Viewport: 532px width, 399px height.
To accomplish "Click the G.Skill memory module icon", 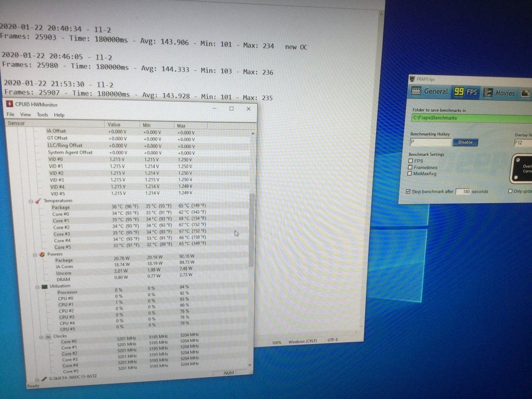I will [44, 379].
